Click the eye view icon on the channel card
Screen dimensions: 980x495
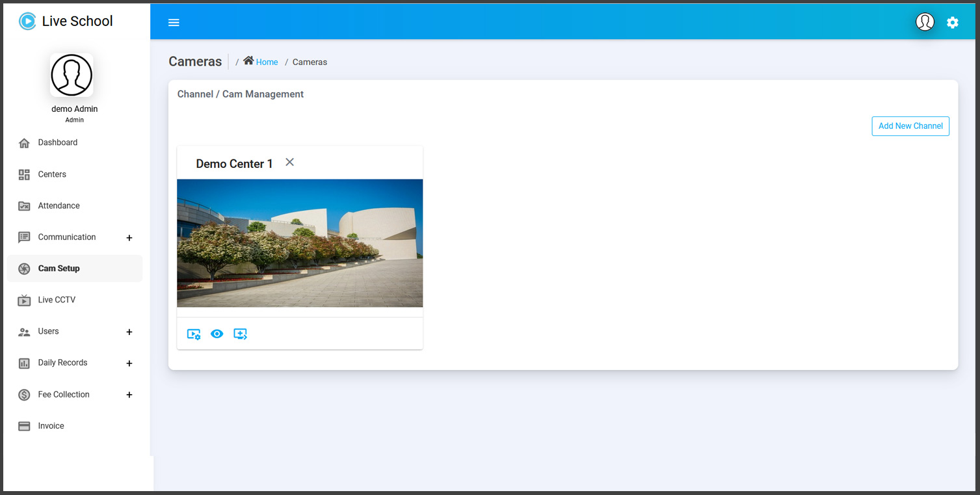click(217, 334)
